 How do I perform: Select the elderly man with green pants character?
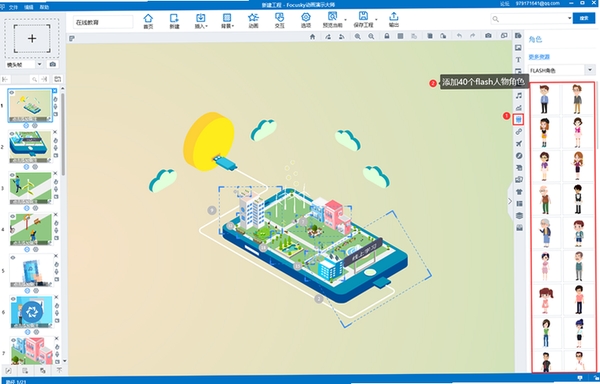coord(545,199)
